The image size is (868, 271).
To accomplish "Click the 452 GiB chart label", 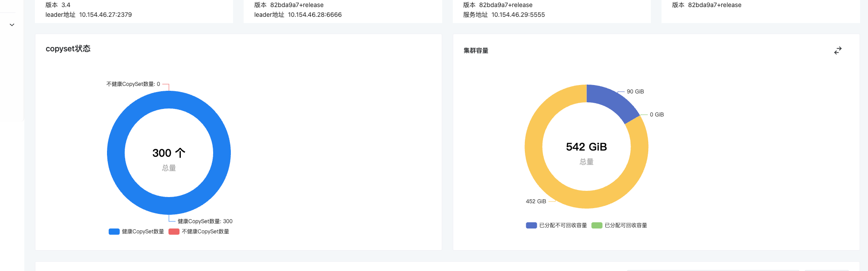I will point(536,201).
